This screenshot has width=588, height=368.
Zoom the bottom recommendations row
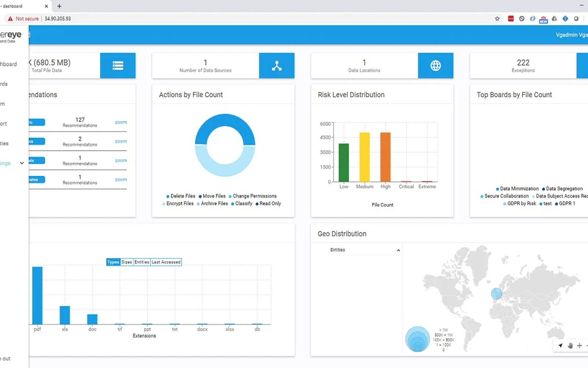click(x=121, y=180)
